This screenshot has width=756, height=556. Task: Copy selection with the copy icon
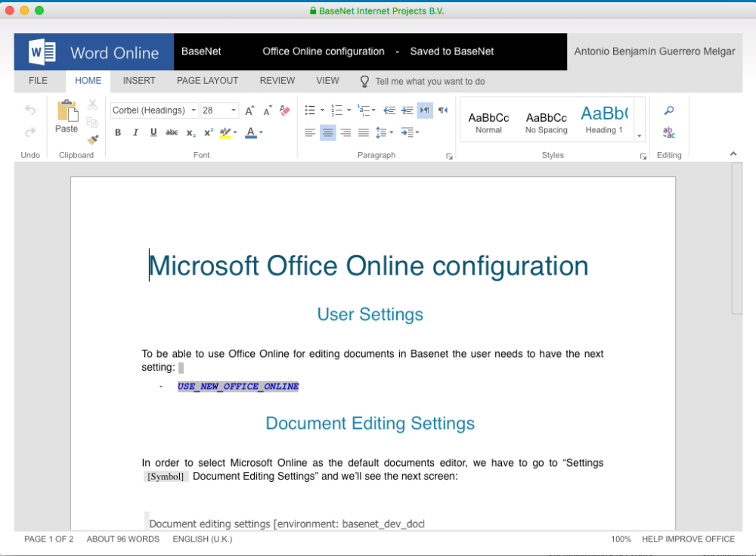coord(92,122)
